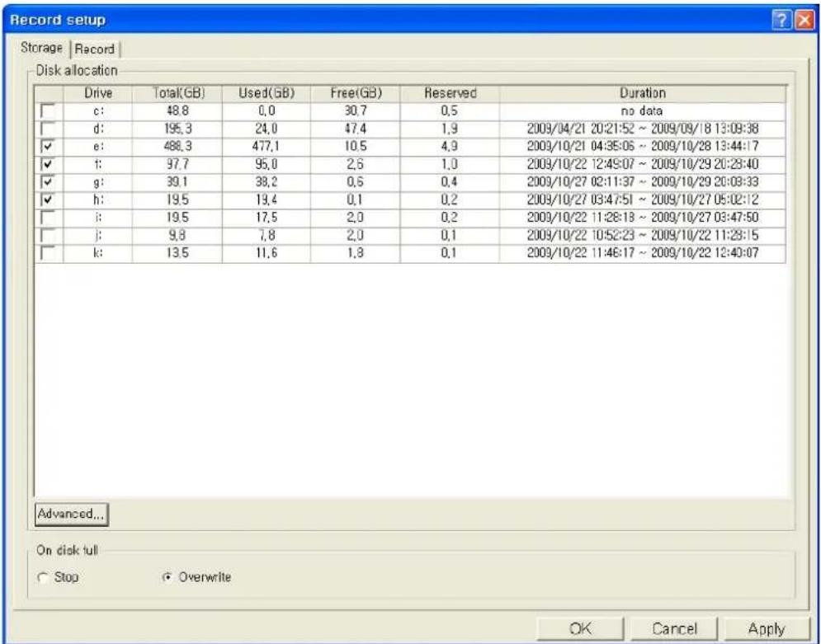Click the Cancel button

[674, 628]
